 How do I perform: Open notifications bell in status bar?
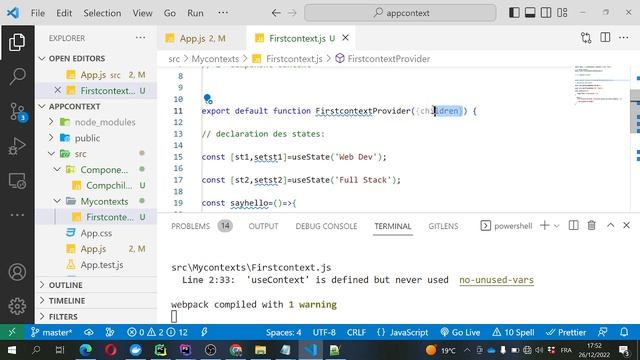coord(624,332)
